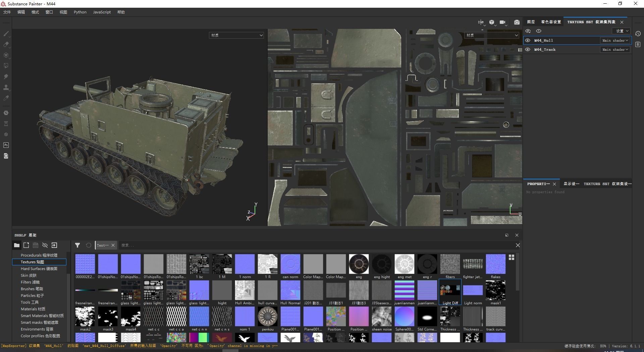Click the shelf import resources icon
Viewport: 644px width, 352px height.
pos(54,245)
